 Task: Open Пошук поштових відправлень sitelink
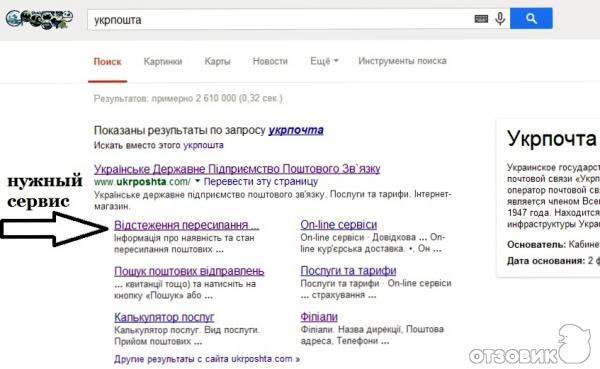pyautogui.click(x=189, y=271)
